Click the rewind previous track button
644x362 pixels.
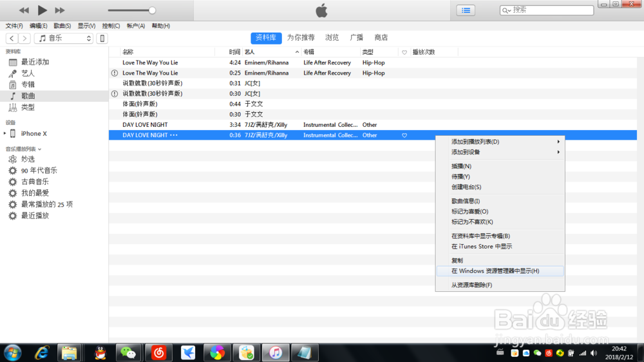click(24, 10)
